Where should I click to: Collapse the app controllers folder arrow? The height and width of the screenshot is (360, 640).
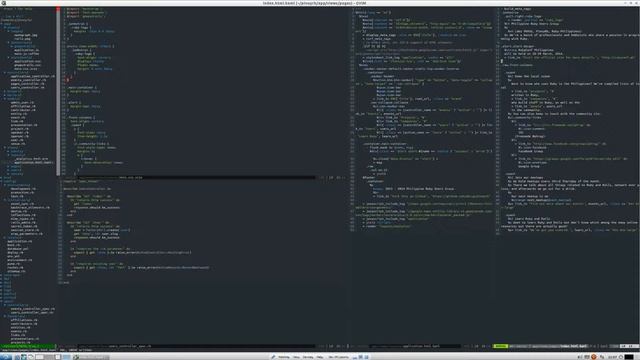pos(5,73)
